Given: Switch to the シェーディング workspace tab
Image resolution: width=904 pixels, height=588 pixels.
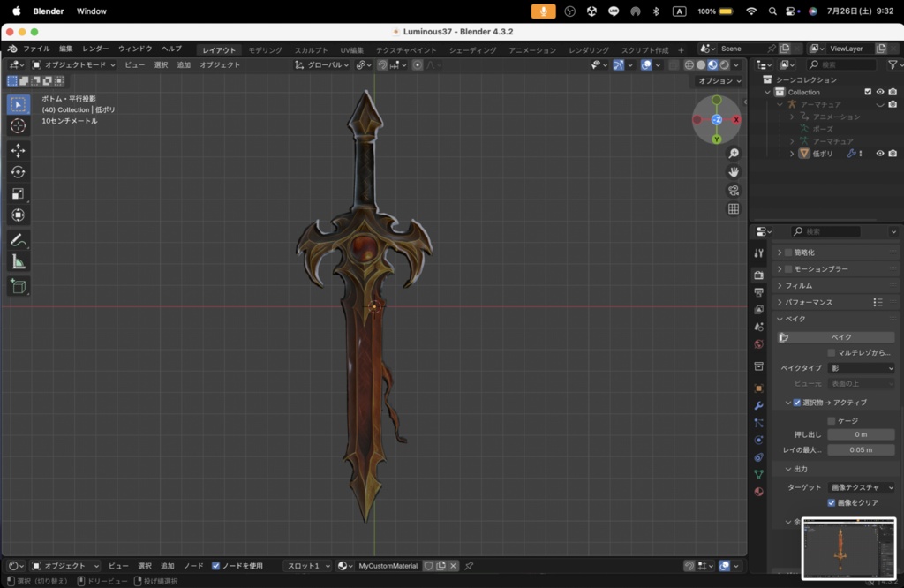Looking at the screenshot, I should [471, 50].
